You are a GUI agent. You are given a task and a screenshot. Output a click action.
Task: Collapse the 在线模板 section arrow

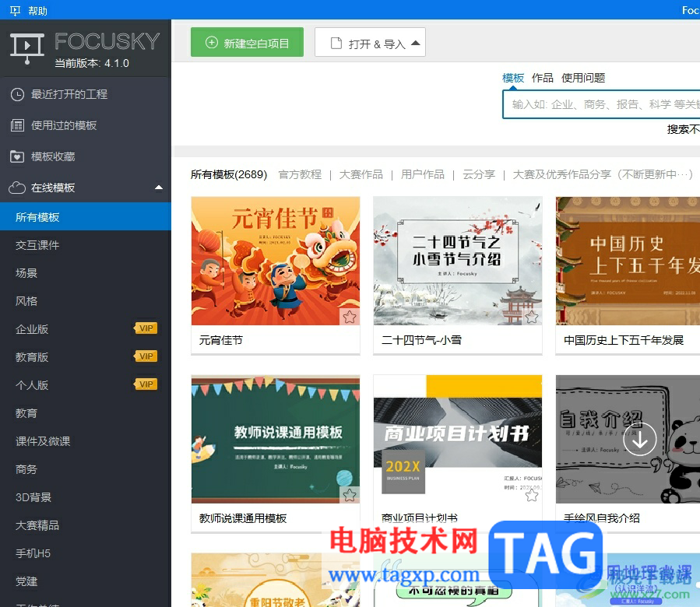pyautogui.click(x=159, y=188)
